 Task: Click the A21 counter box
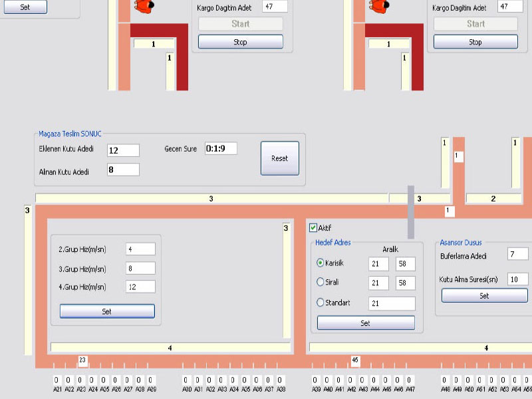[x=57, y=380]
